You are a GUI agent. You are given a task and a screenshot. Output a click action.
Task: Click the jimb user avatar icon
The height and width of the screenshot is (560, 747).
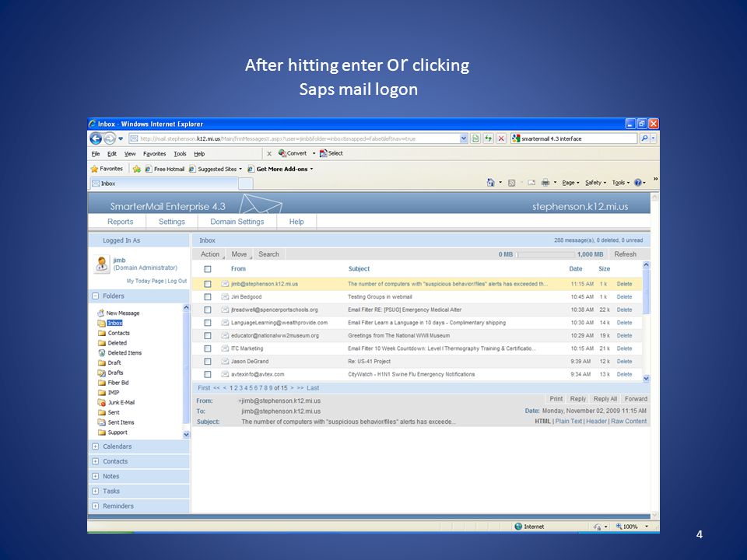pos(101,264)
